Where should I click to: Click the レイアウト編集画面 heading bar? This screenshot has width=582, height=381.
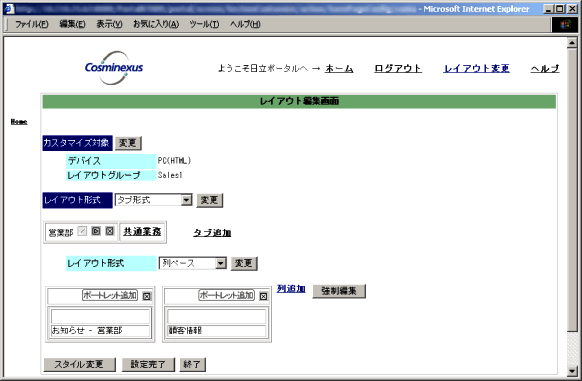[x=299, y=101]
